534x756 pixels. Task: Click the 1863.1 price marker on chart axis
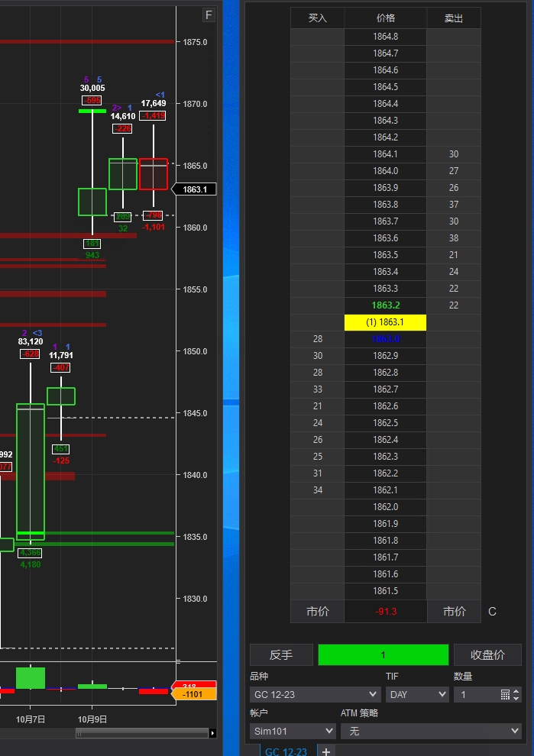194,189
